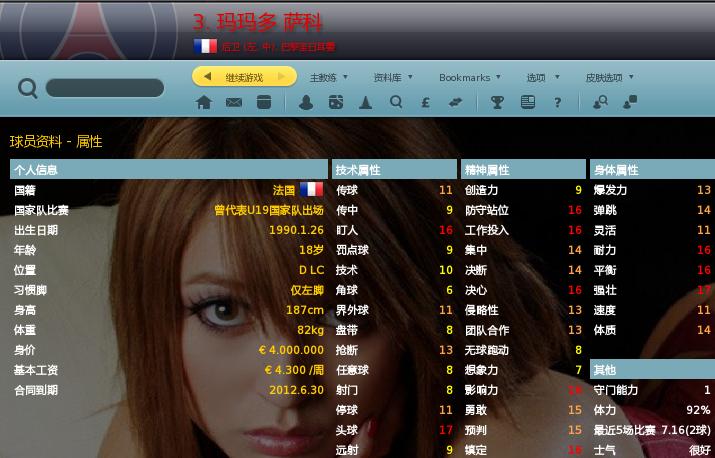
Task: Click the nationality value 法国
Action: coord(284,190)
